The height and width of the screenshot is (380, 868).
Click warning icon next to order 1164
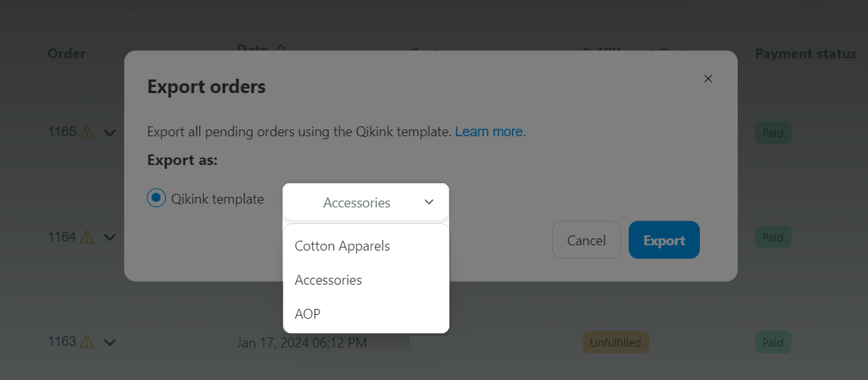click(87, 237)
